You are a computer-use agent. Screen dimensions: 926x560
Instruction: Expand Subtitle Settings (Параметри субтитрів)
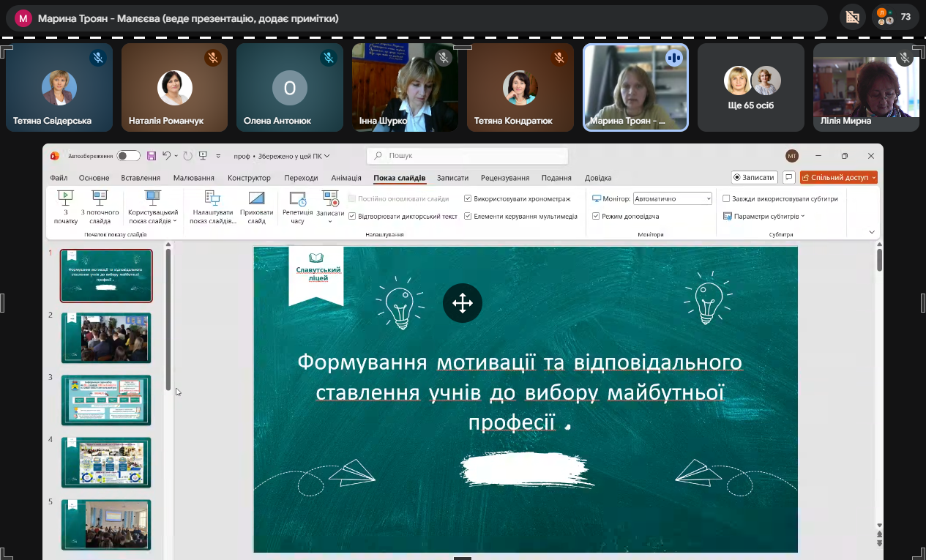[764, 217]
